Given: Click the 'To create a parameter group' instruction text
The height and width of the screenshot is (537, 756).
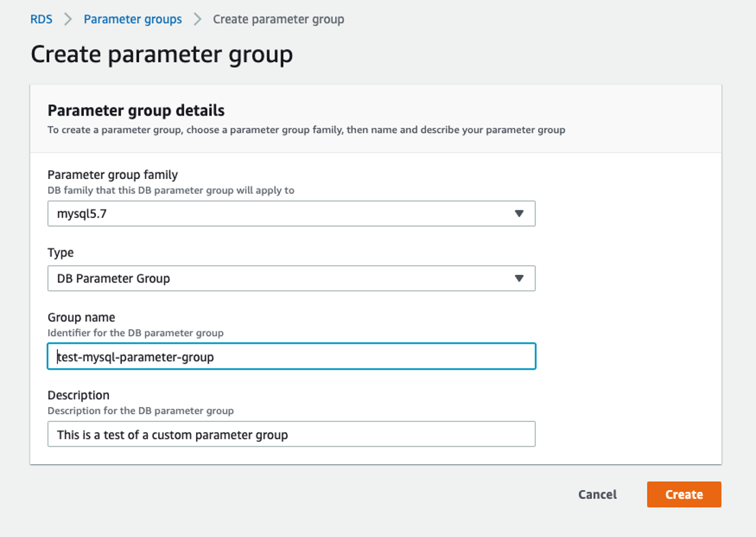Looking at the screenshot, I should (306, 130).
